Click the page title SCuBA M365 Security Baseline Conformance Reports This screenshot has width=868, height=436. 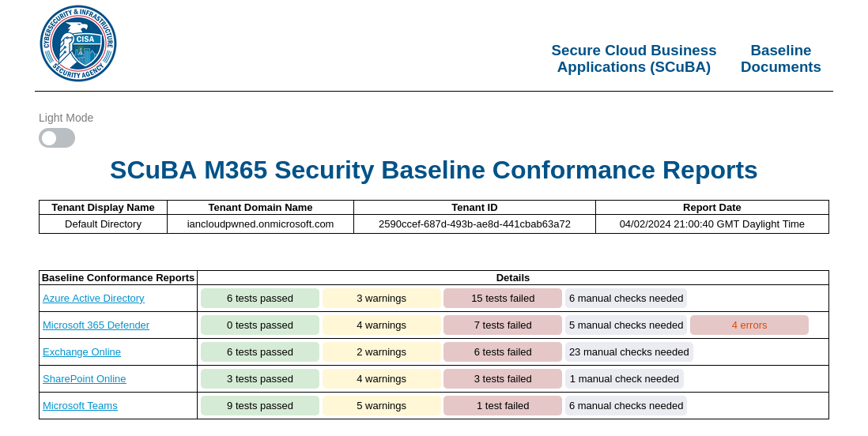pyautogui.click(x=433, y=170)
